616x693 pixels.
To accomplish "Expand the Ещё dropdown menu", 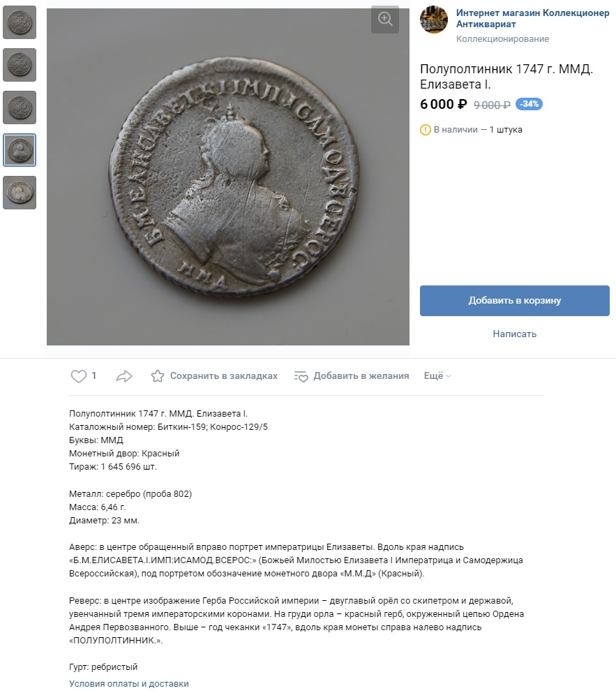I will click(x=437, y=376).
